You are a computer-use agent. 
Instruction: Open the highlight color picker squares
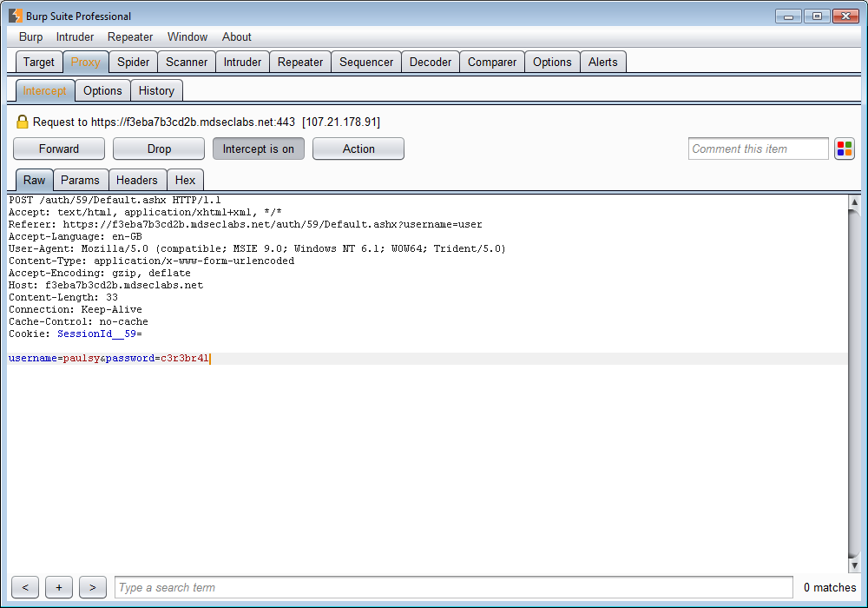tap(845, 149)
